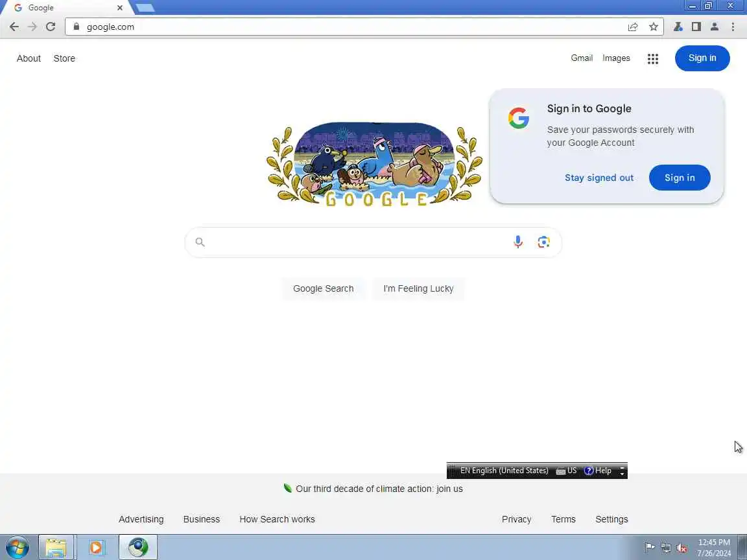747x560 pixels.
Task: Toggle the Chrome side panel icon
Action: tap(696, 27)
